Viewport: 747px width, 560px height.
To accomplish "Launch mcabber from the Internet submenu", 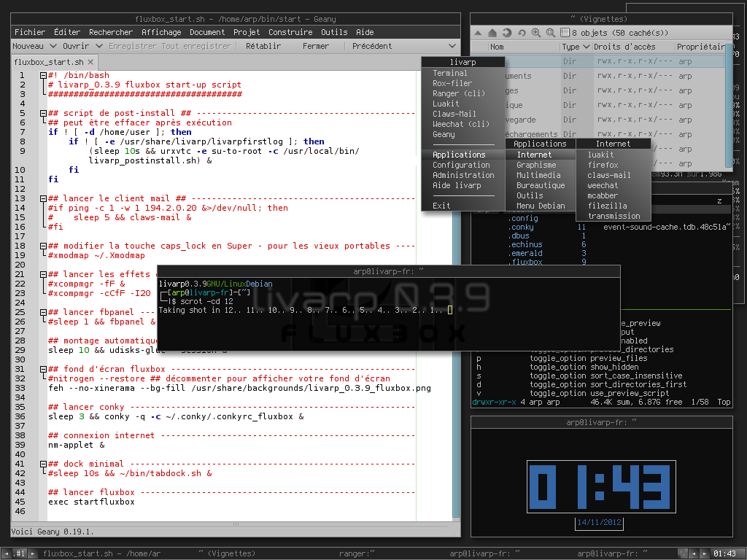I will pos(614,195).
